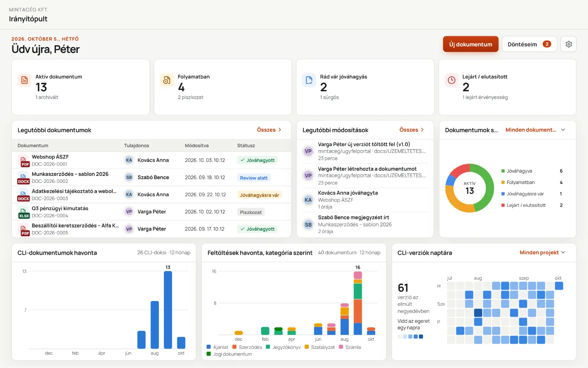Click the PDF icon of Webshop ÁSZF
The width and height of the screenshot is (588, 368).
[x=24, y=160]
